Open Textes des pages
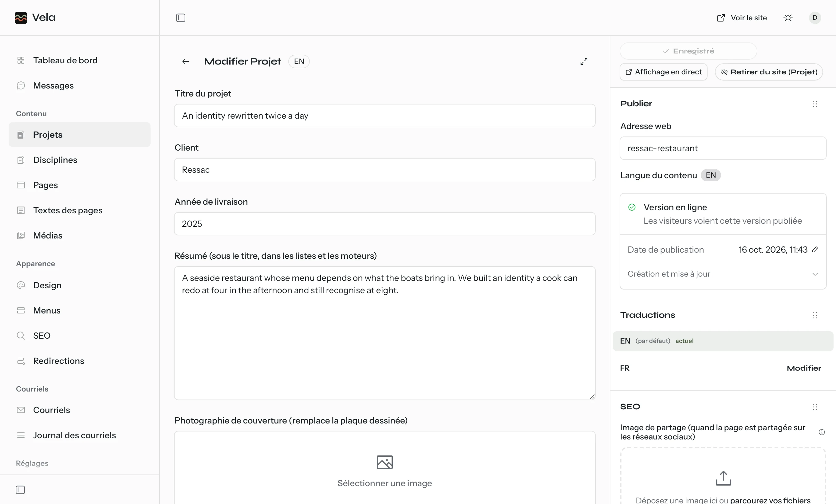 coord(79,210)
